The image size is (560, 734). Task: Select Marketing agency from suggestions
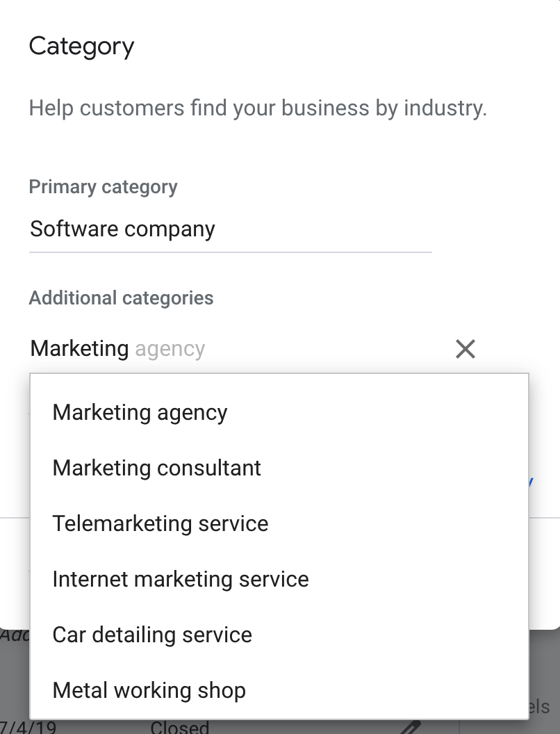[x=140, y=412]
